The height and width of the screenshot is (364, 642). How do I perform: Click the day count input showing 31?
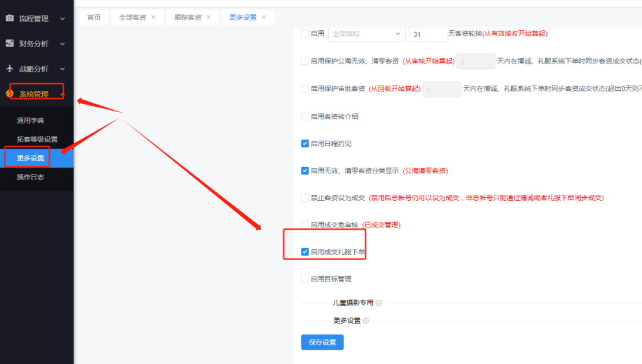coord(429,34)
